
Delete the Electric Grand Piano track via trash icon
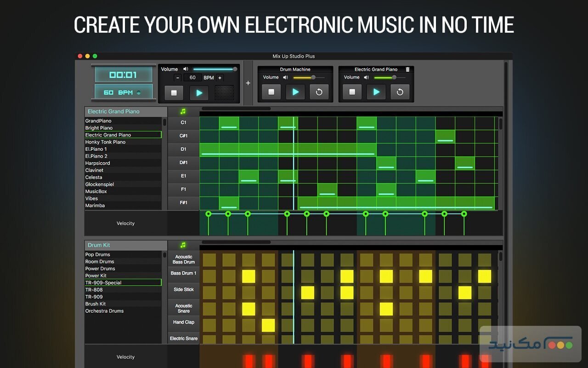point(407,69)
